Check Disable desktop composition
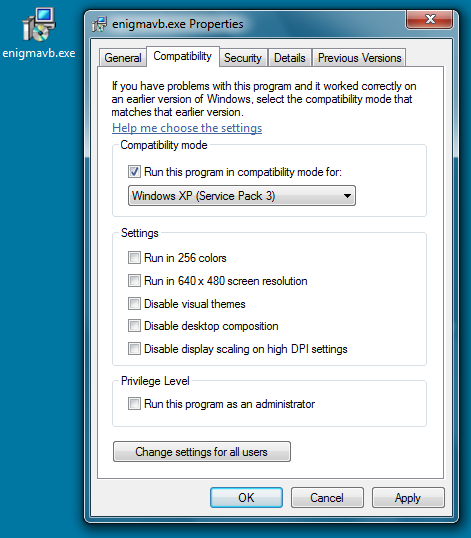 pyautogui.click(x=134, y=326)
